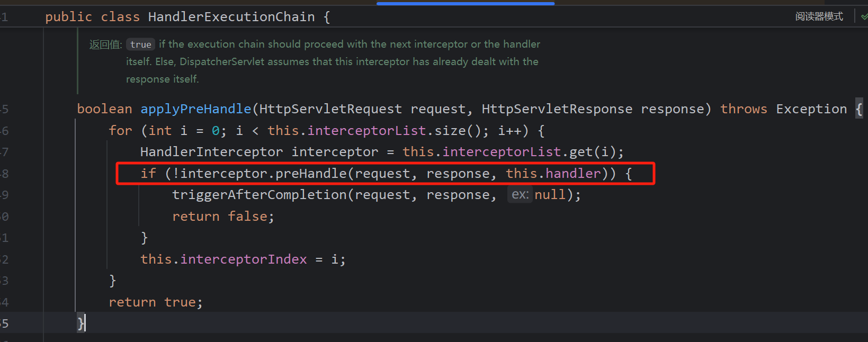Click interceptorList before .get(i)
Screen dimensions: 868x342
502,152
